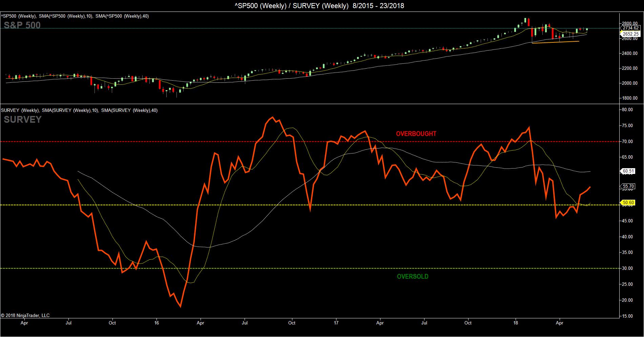Click the 55.70 survey value marker
The height and width of the screenshot is (337, 644).
click(x=627, y=186)
